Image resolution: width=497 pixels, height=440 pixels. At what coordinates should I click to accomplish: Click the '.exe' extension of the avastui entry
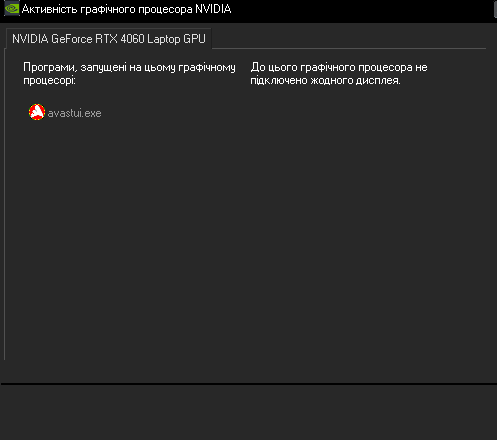pyautogui.click(x=92, y=113)
